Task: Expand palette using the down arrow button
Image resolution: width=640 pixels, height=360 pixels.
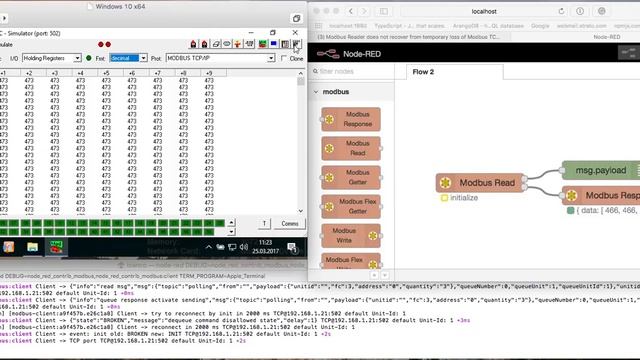Action: tap(384, 275)
